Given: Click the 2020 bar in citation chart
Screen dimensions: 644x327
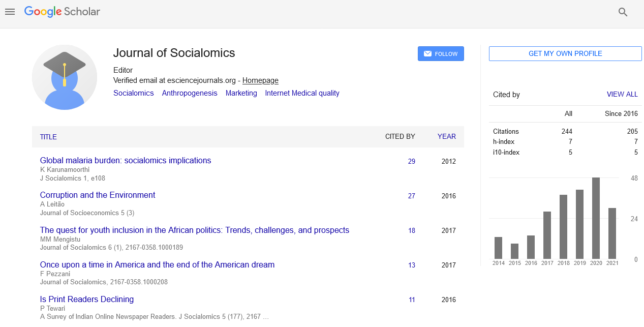Looking at the screenshot, I should tap(596, 218).
